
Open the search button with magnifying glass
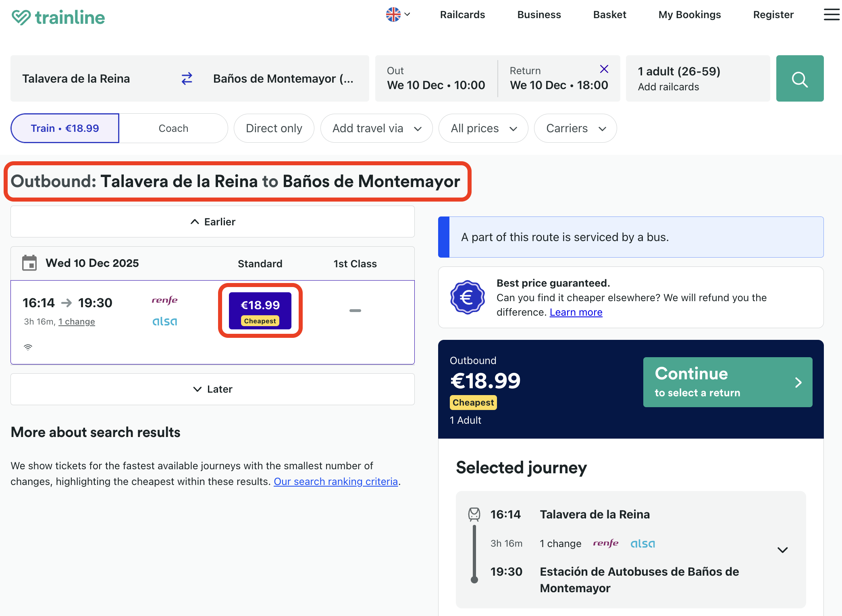[x=800, y=78]
